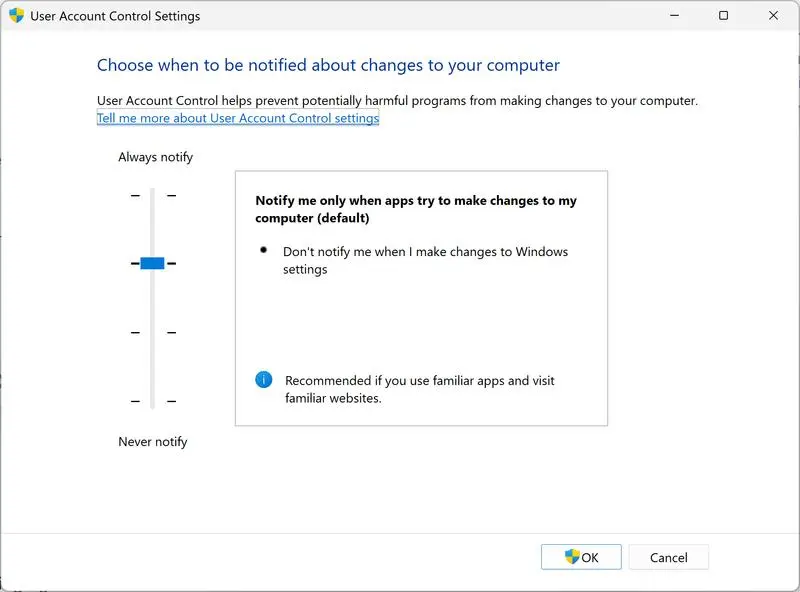800x592 pixels.
Task: Click the UAC shield icon in title bar
Action: [x=16, y=15]
